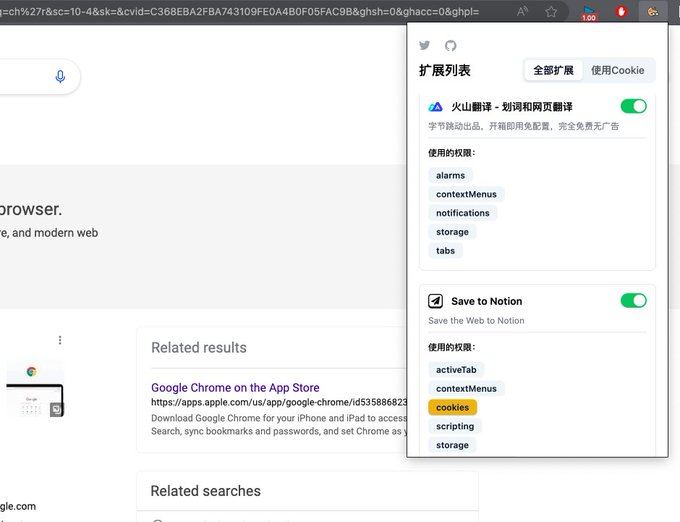Disable the 火山翻译 extension toggle

(x=634, y=106)
